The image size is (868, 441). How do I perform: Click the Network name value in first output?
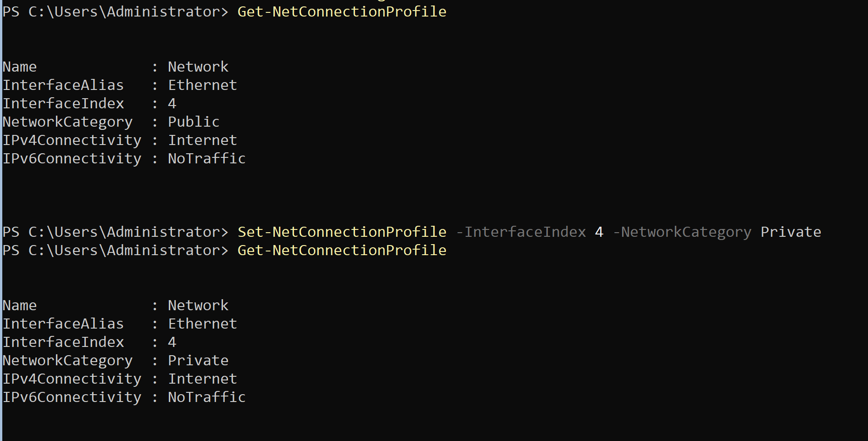tap(198, 67)
